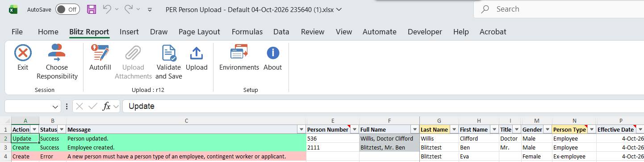Open the Review tab
Screen dimensions: 644x162
point(313,32)
